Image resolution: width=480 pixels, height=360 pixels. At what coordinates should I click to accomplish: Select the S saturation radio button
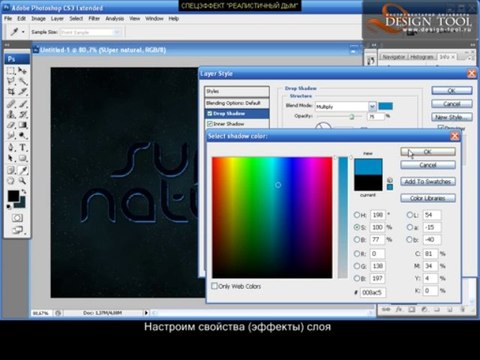click(357, 227)
